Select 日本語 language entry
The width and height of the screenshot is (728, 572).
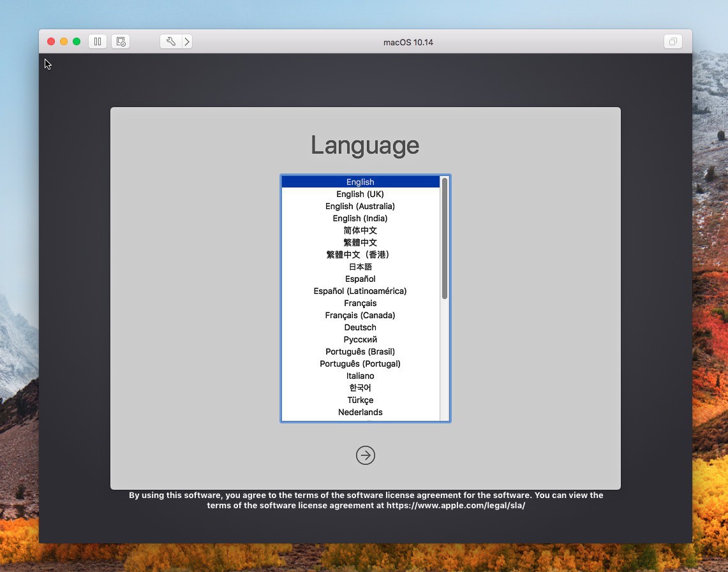click(x=360, y=267)
